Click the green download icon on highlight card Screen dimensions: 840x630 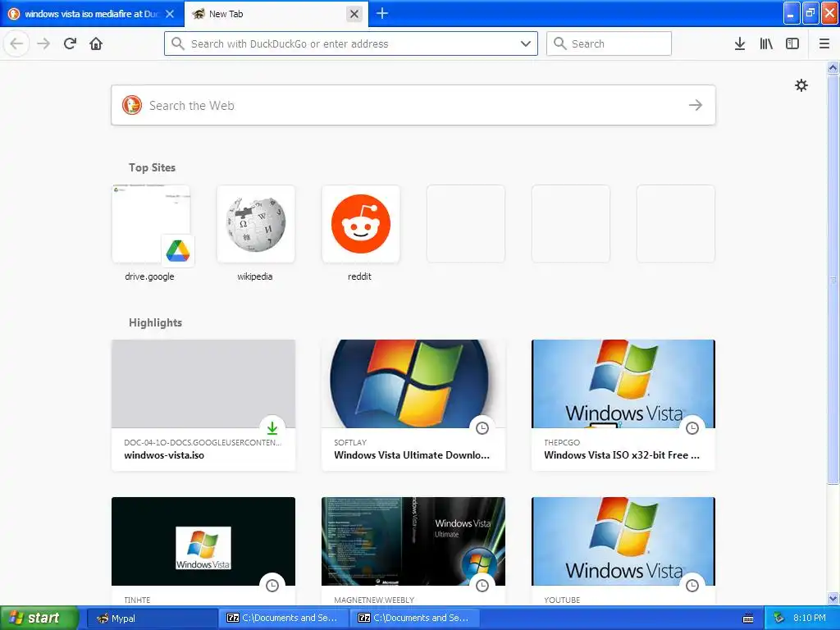272,428
